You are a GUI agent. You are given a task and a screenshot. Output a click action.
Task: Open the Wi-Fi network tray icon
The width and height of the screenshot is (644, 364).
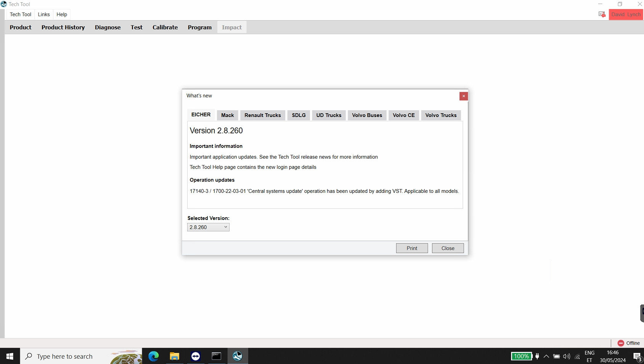tap(578, 356)
